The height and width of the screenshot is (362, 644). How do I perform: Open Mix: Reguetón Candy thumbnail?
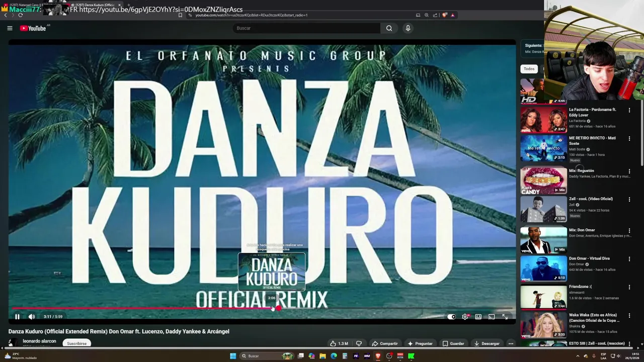click(543, 181)
